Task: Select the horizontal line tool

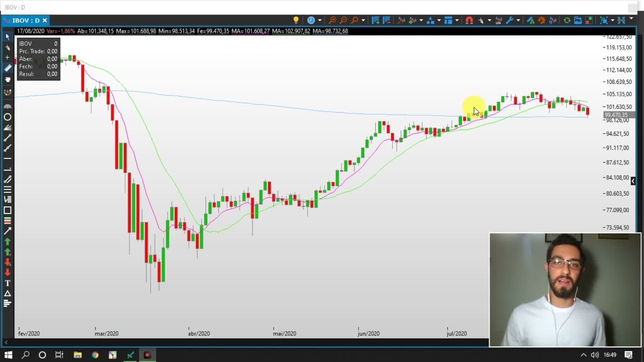Action: click(7, 159)
